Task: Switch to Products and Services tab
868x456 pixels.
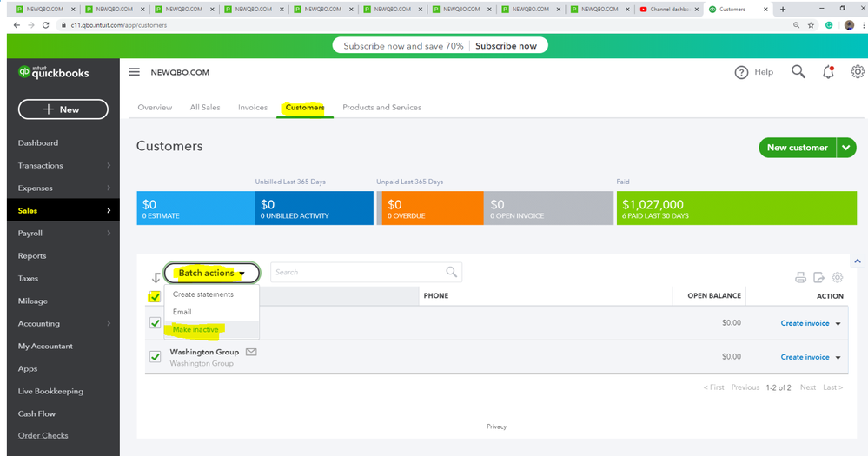Action: [382, 108]
